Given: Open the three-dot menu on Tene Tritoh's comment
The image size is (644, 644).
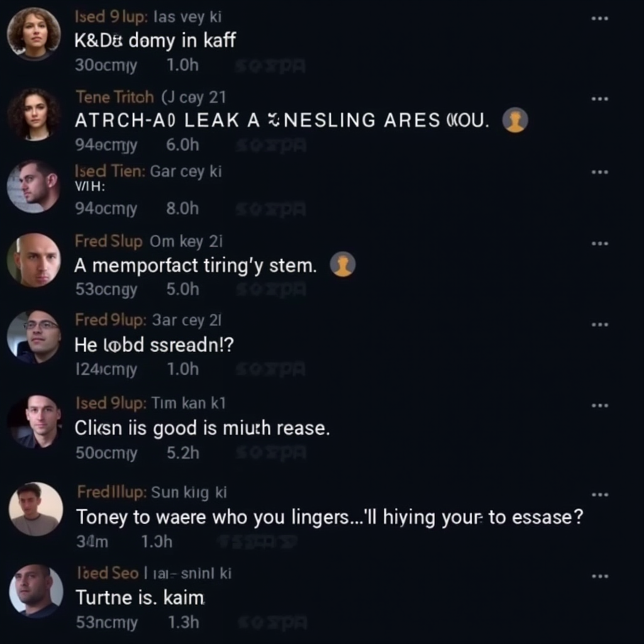Looking at the screenshot, I should click(x=600, y=98).
